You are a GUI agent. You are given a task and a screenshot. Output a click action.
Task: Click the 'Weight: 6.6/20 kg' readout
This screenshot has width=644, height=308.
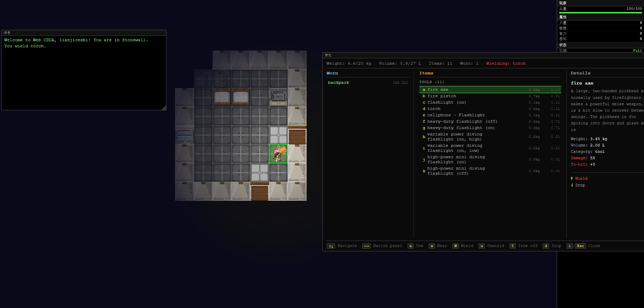349,64
